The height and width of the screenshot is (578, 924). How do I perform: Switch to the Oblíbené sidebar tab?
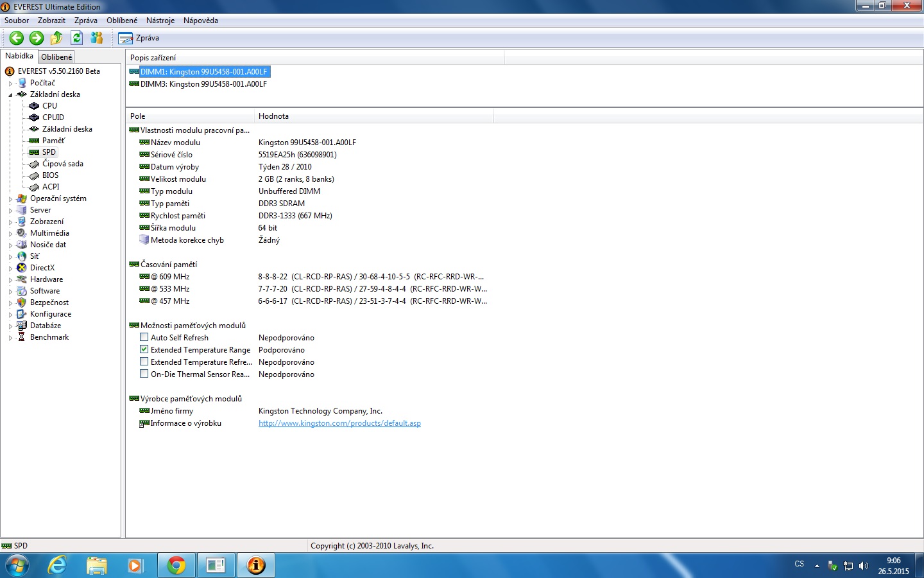56,57
